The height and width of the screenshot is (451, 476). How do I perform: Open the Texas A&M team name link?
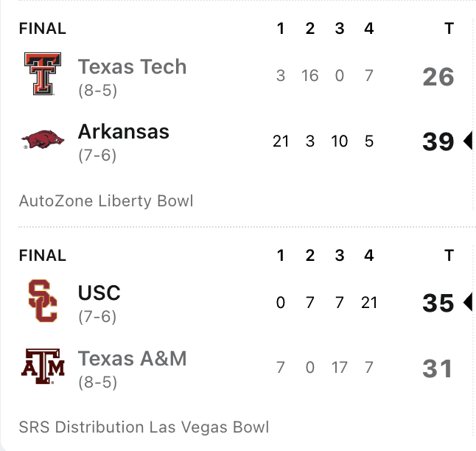tap(132, 358)
